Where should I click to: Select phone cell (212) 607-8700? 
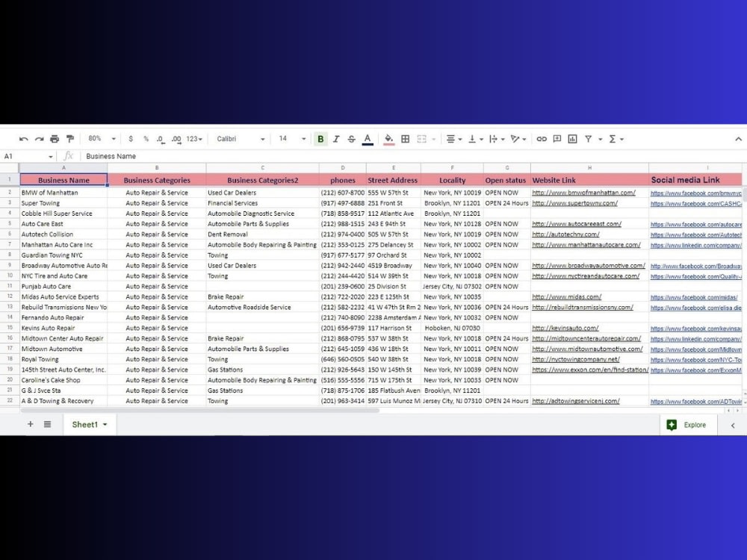pos(343,193)
